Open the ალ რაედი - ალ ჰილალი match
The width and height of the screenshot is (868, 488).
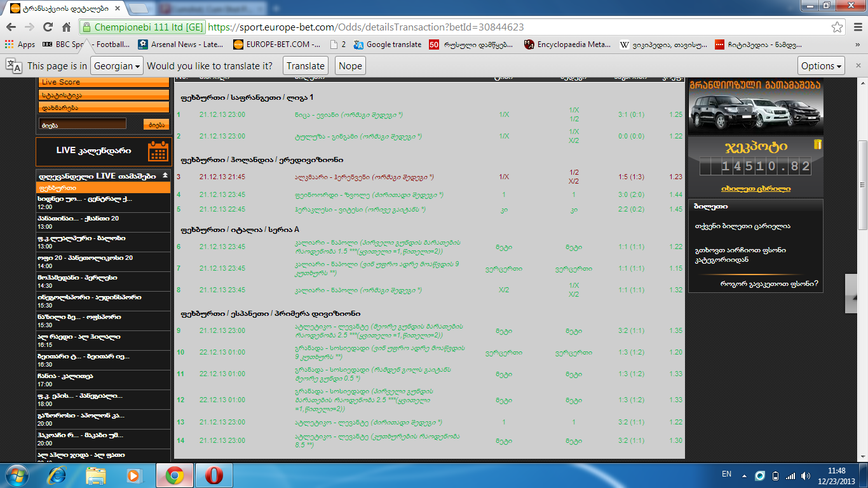point(104,341)
